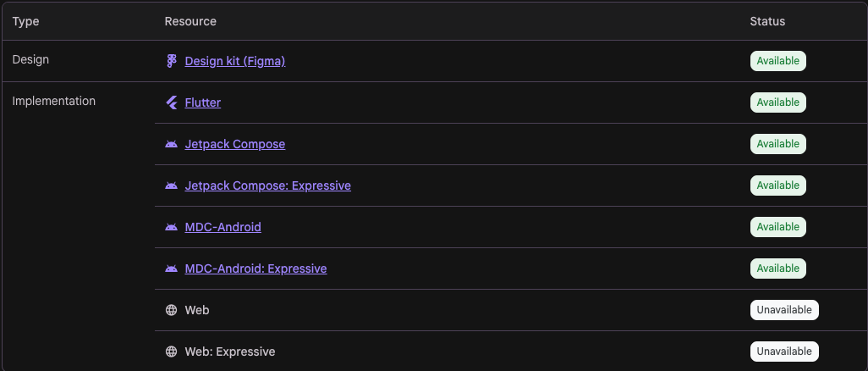
Task: Click Android icon next to MDC-Android: Expressive
Action: pyautogui.click(x=171, y=269)
